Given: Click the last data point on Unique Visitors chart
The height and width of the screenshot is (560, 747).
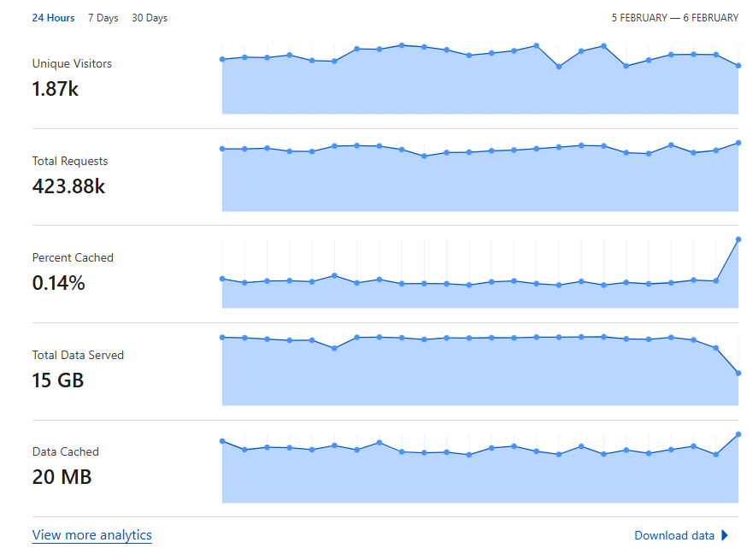Looking at the screenshot, I should tap(738, 66).
